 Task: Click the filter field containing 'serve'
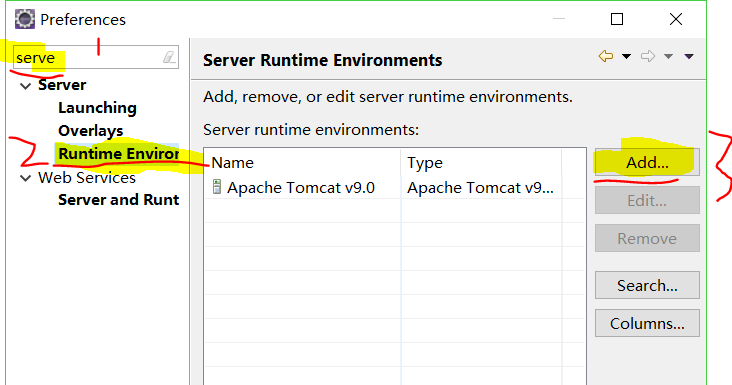tap(96, 57)
